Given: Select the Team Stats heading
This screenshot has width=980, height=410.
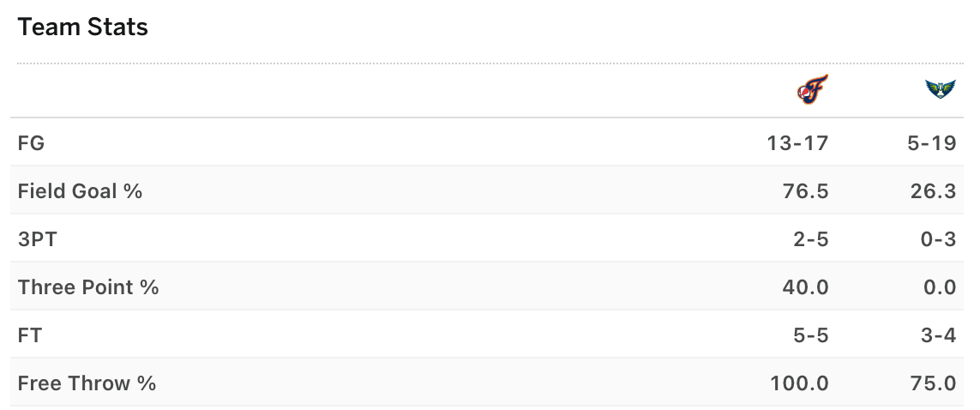Looking at the screenshot, I should (x=82, y=27).
